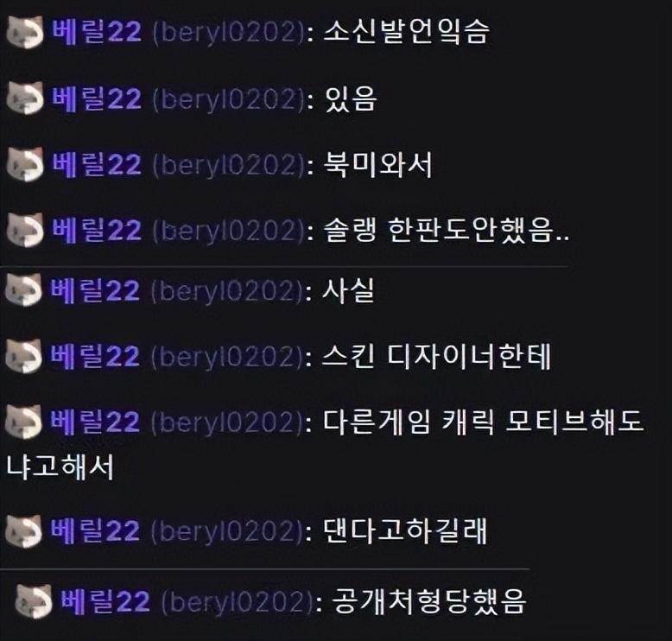Select the avatar beside 댄다고하길래 message
The image size is (672, 641).
(x=24, y=531)
